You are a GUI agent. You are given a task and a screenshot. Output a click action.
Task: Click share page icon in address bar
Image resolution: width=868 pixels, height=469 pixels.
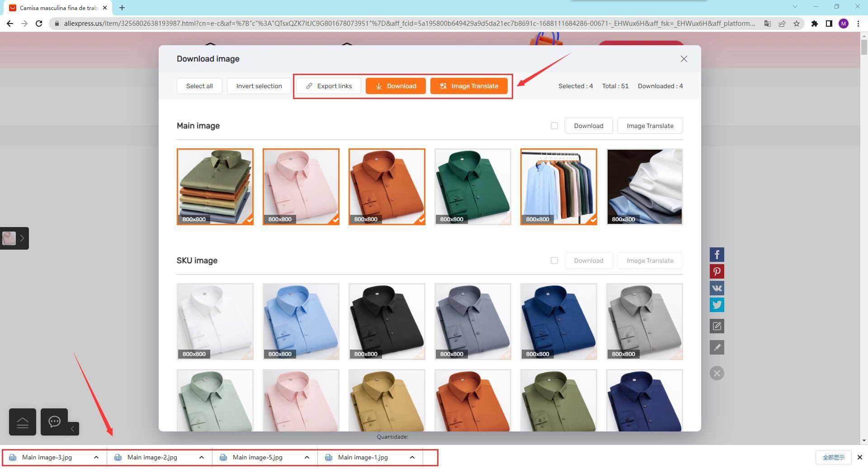tap(782, 24)
